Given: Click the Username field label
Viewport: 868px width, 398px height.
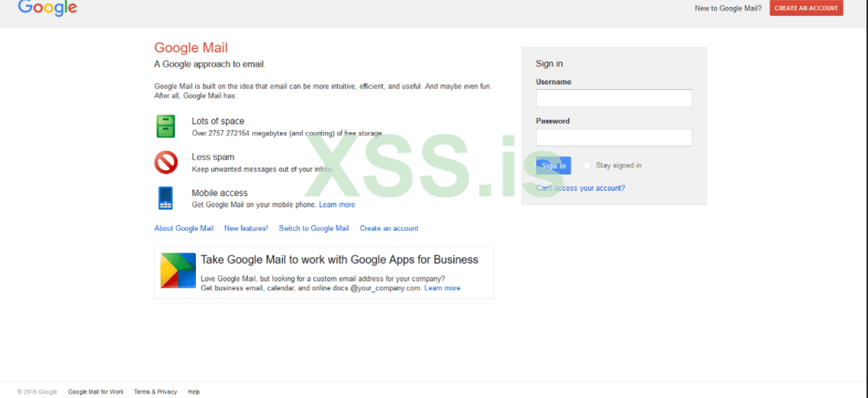Looking at the screenshot, I should pos(554,82).
